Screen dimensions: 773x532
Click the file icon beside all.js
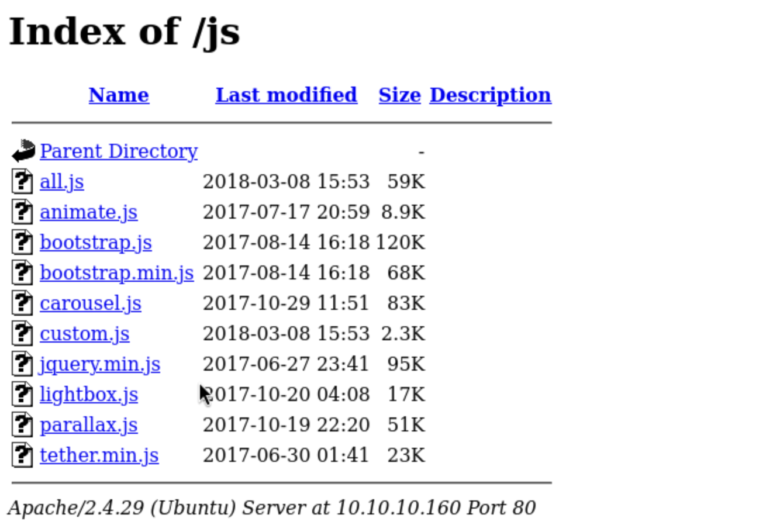22,181
